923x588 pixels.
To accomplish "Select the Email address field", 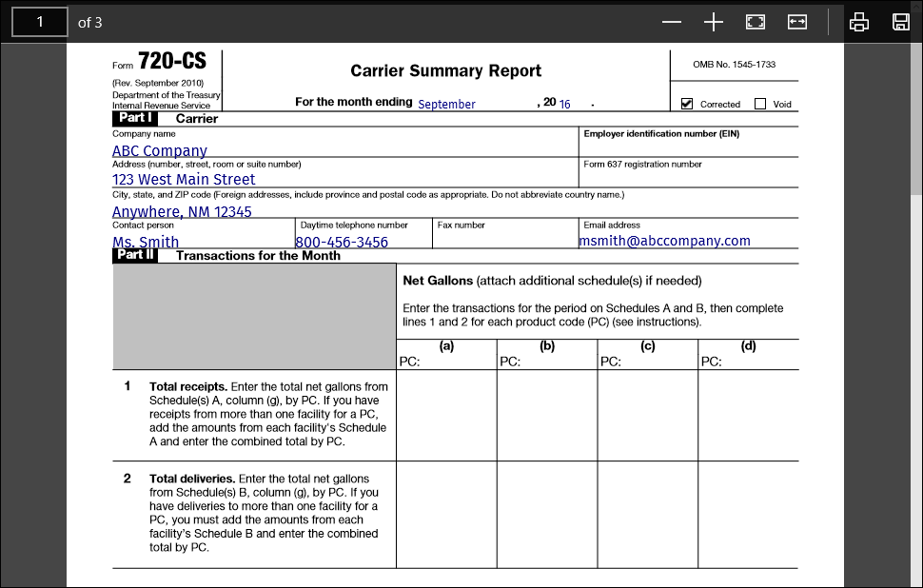I will [x=689, y=240].
